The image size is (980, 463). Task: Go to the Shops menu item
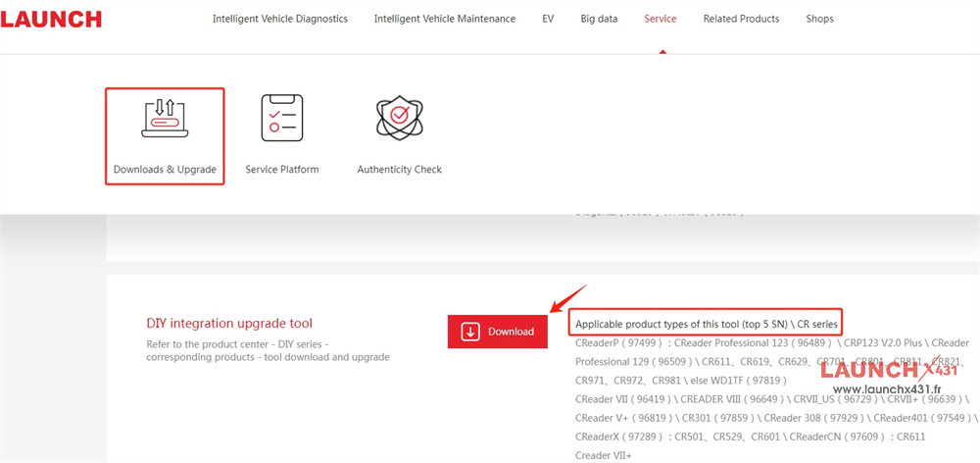[x=819, y=19]
